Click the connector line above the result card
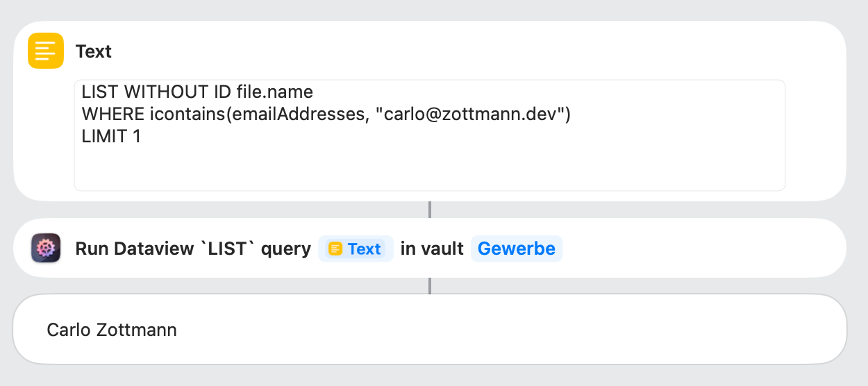The height and width of the screenshot is (386, 868). click(x=430, y=285)
